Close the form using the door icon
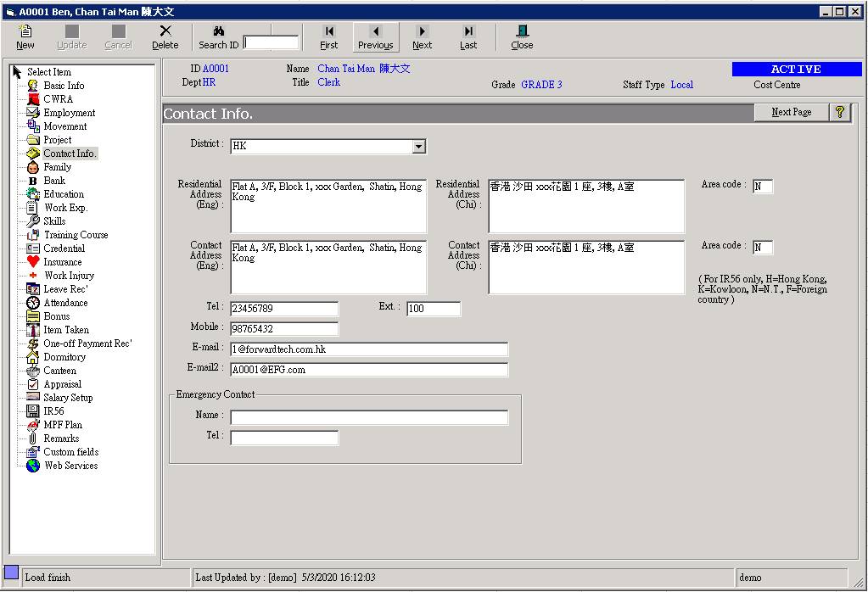 pyautogui.click(x=522, y=31)
